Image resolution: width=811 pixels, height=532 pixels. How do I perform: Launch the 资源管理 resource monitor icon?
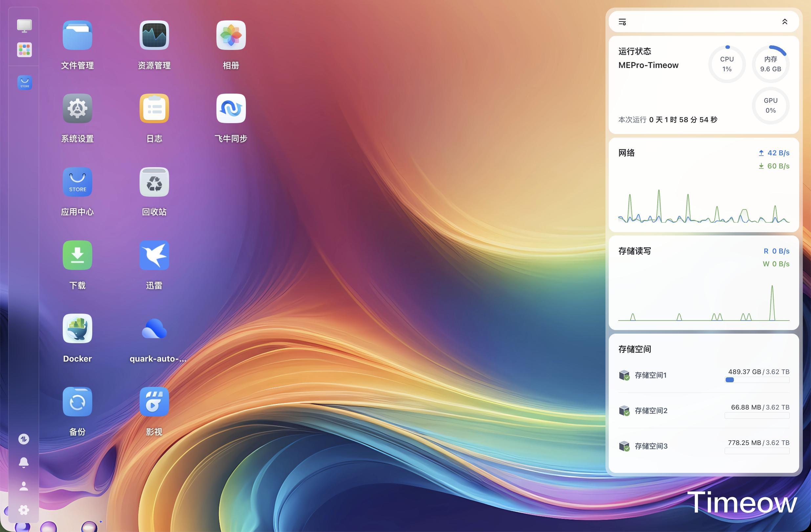tap(154, 35)
